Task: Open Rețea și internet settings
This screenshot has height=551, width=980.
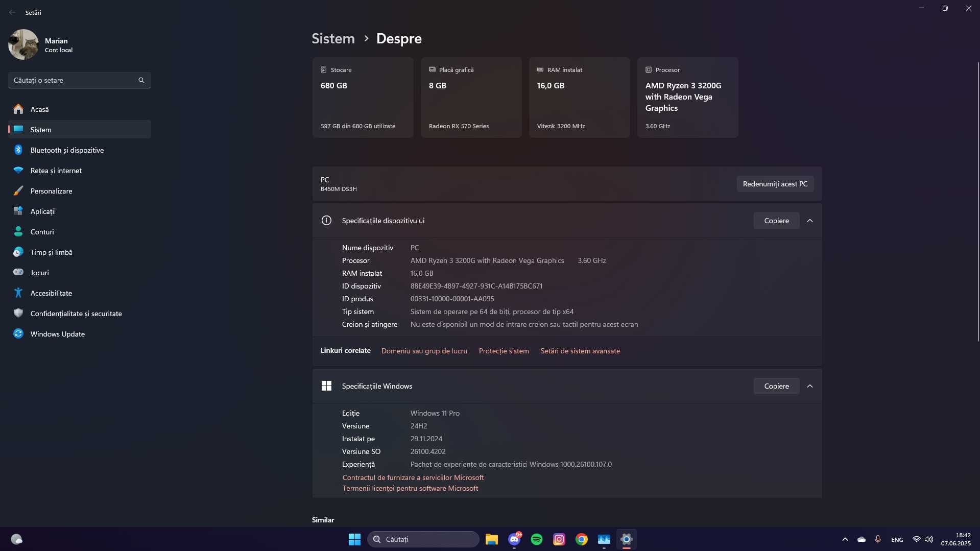Action: (79, 171)
